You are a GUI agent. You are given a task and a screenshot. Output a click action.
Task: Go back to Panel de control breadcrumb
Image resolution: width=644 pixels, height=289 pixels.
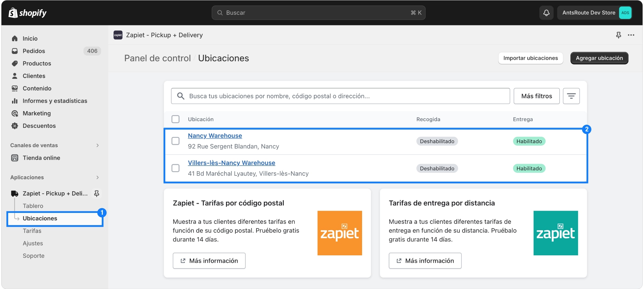pos(157,58)
